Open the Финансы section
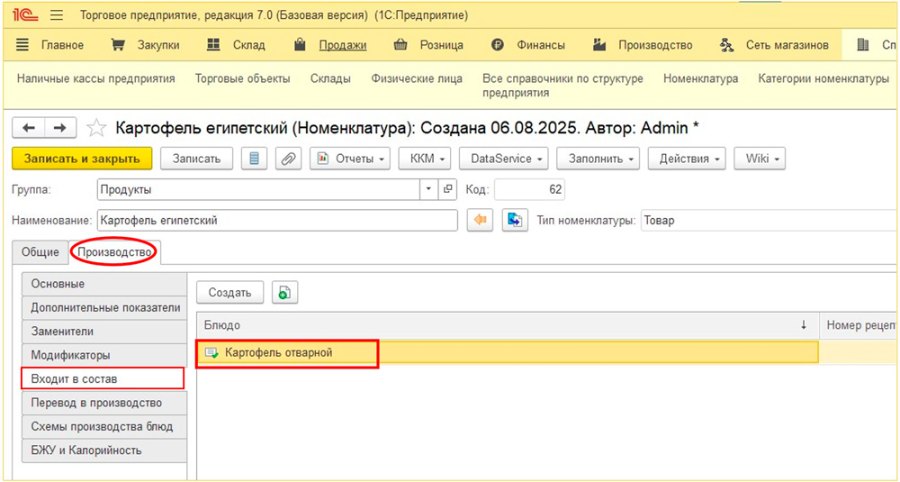Viewport: 900px width, 482px height. coord(528,45)
